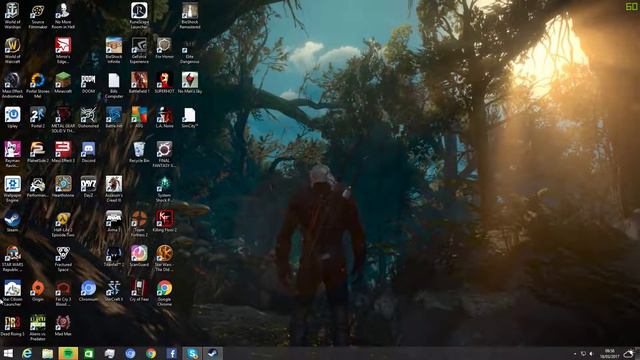Select Half-Life 2 Episode Two icon
The height and width of the screenshot is (360, 640).
(63, 224)
